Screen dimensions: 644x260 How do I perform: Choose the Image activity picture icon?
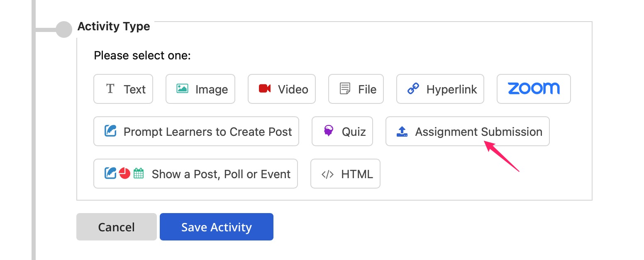(182, 89)
